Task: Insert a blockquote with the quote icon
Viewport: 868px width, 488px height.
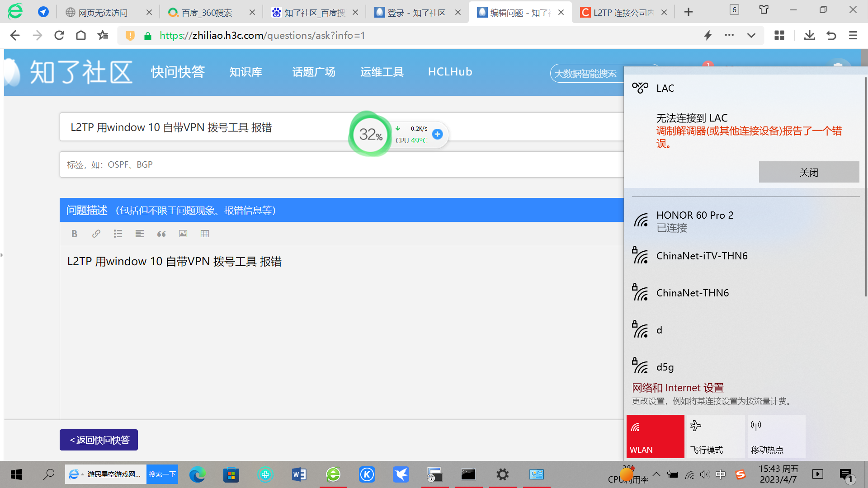Action: [161, 234]
